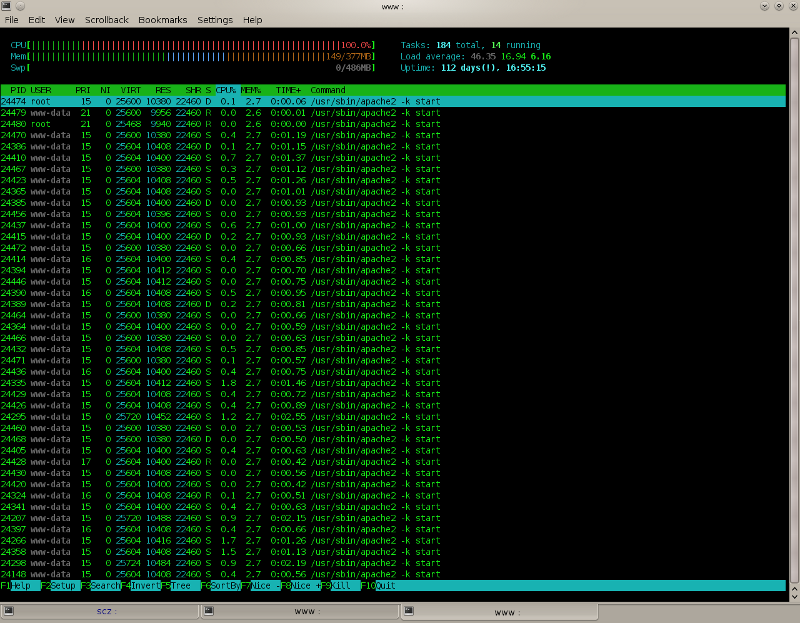The image size is (800, 623).
Task: Select process row with PID 24148
Action: click(x=393, y=575)
